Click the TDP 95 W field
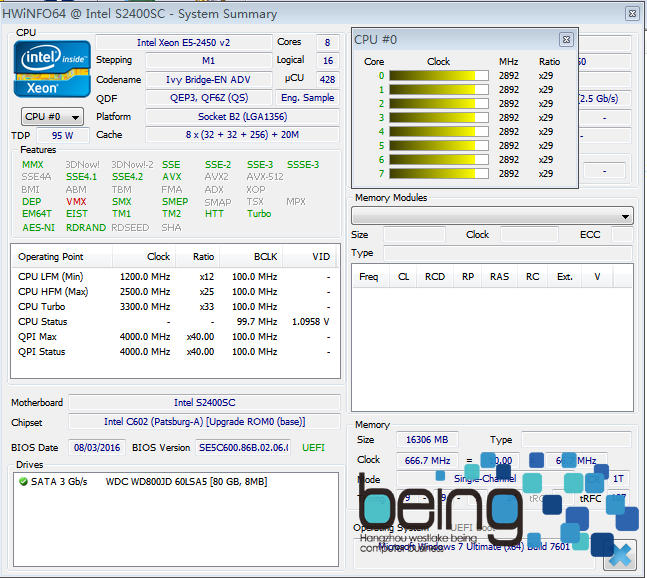The image size is (647, 578). [63, 135]
